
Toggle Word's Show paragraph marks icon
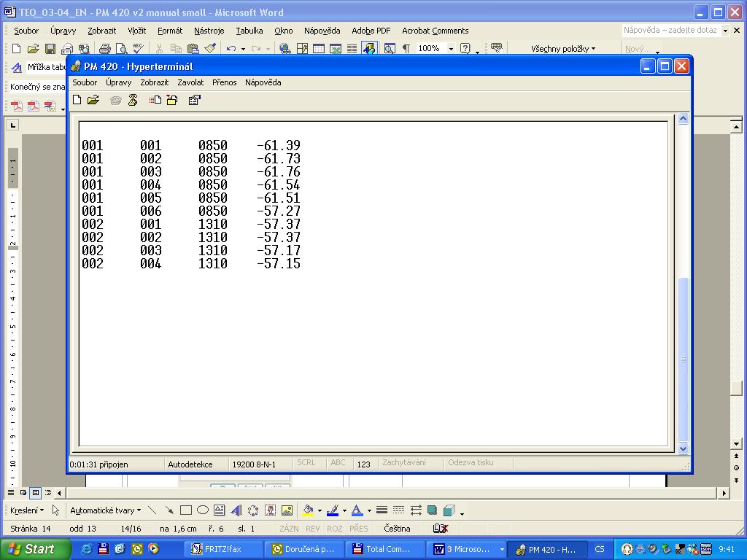406,49
